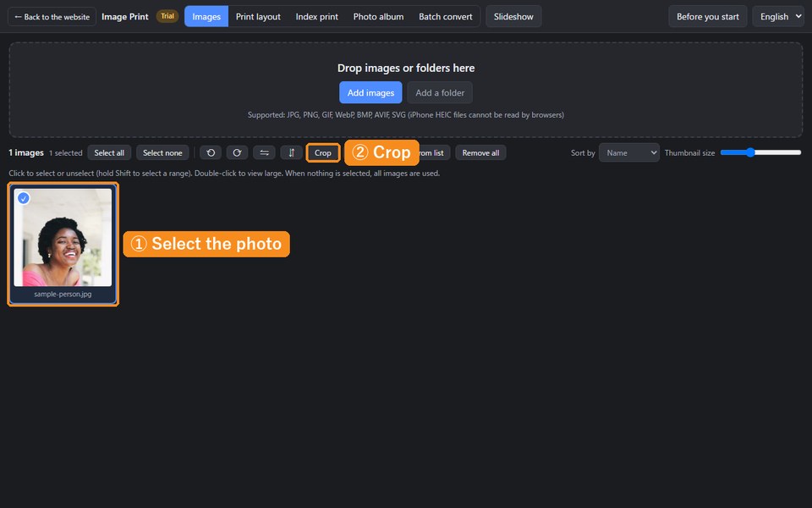
Task: Click Add a folder button
Action: tap(440, 93)
